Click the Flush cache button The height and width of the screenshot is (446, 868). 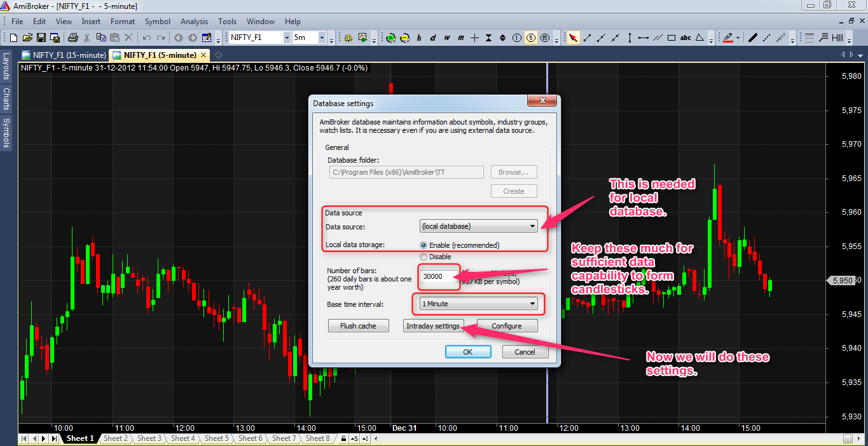tap(358, 326)
